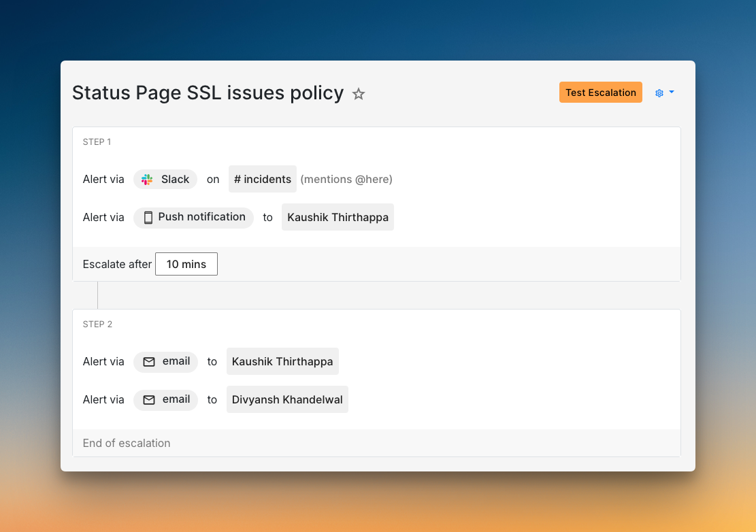Viewport: 756px width, 532px height.
Task: Click the phone icon on the Push notification chip
Action: coord(147,217)
